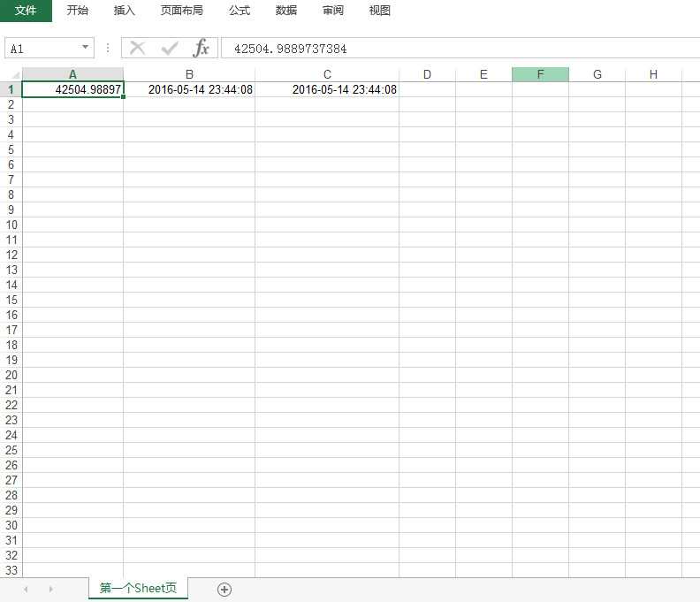Open the insert function fx dialog

tap(202, 48)
